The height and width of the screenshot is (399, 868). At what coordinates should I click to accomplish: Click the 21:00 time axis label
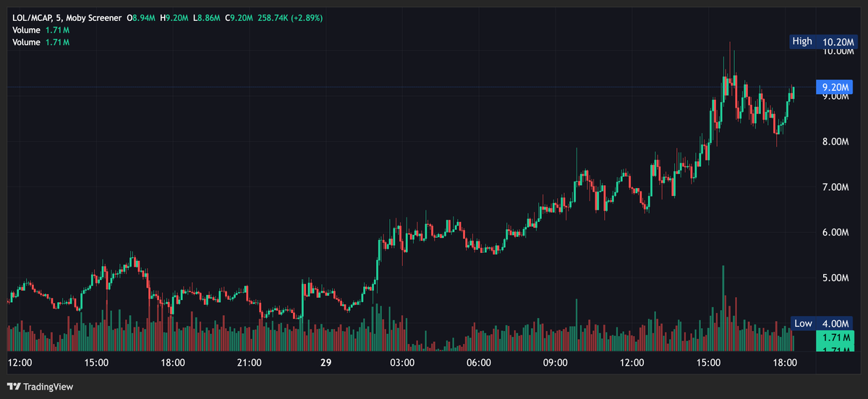point(249,362)
